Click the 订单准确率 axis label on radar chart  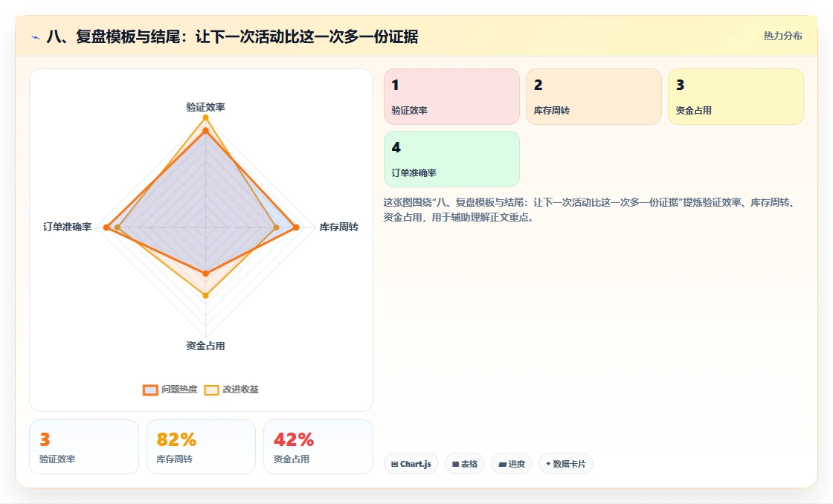click(x=68, y=227)
